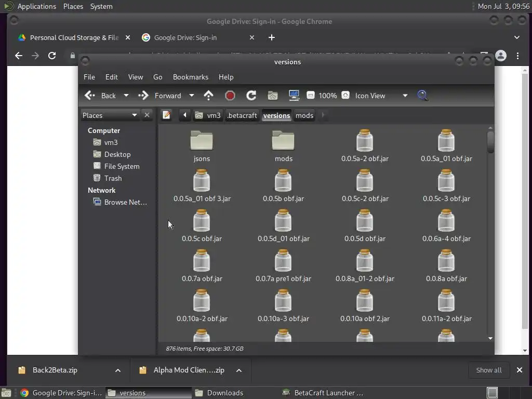This screenshot has height=399, width=532.
Task: Open the Back history dropdown arrow
Action: (x=126, y=96)
